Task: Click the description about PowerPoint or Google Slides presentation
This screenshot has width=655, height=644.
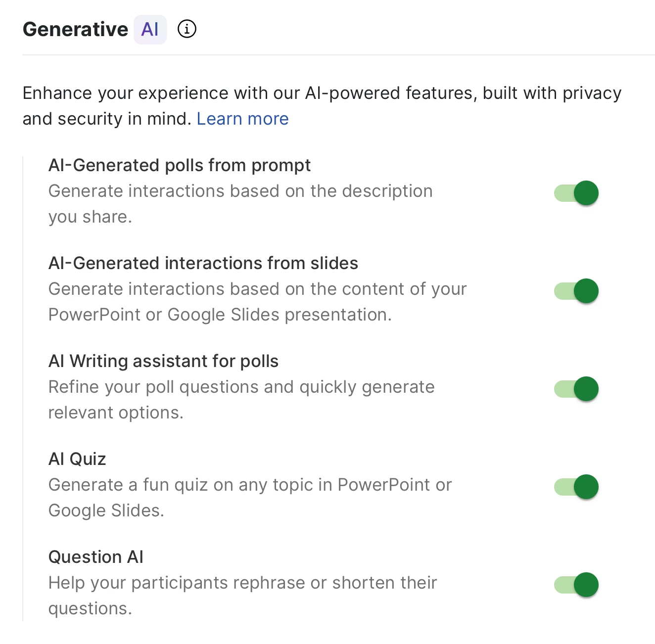Action: pos(220,315)
